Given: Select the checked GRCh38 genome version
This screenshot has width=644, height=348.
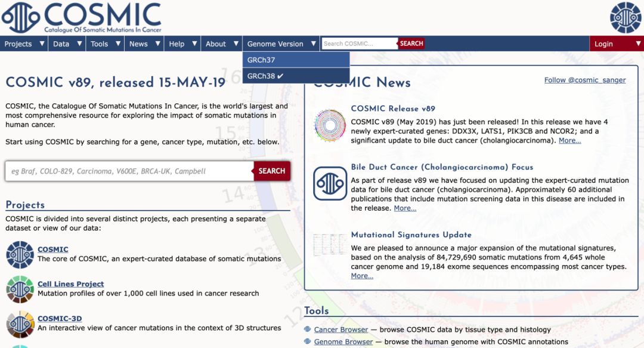Looking at the screenshot, I should (296, 76).
